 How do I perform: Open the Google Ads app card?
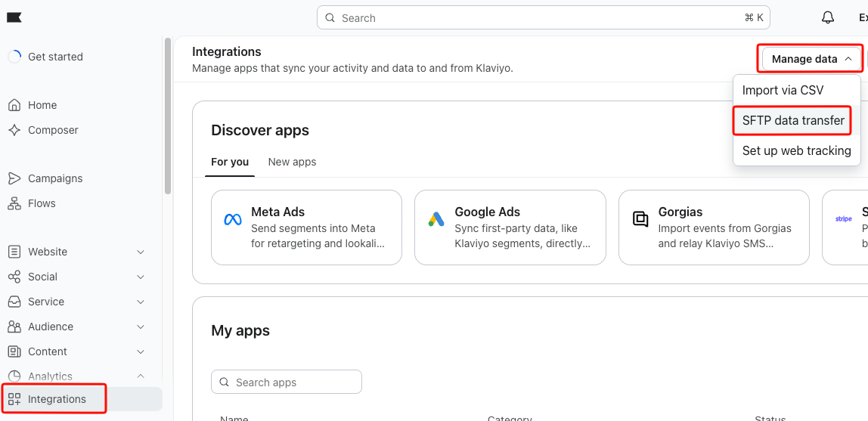click(x=510, y=228)
